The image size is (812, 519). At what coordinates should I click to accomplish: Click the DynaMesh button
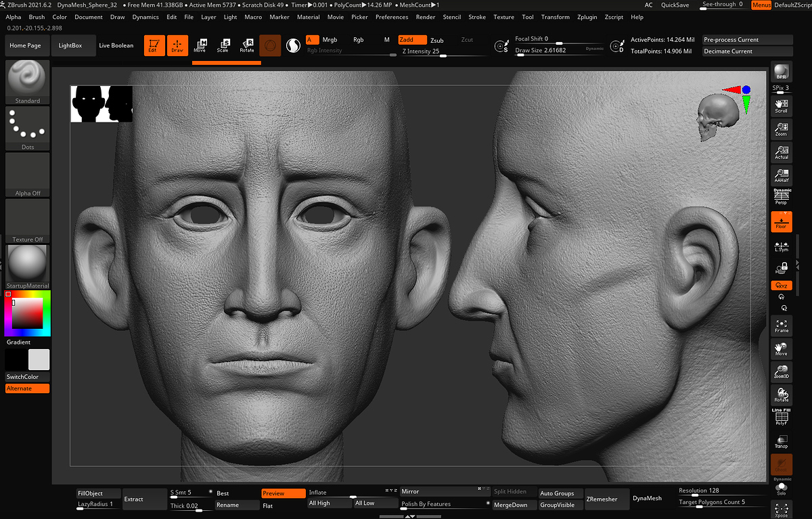[x=648, y=499]
